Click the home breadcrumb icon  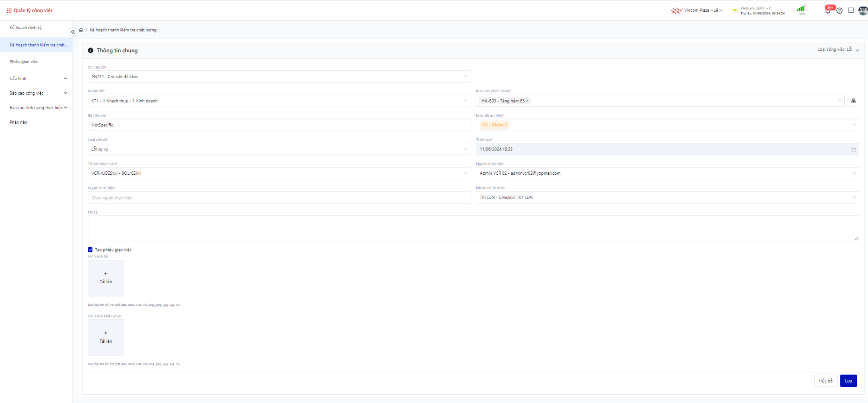pyautogui.click(x=81, y=30)
